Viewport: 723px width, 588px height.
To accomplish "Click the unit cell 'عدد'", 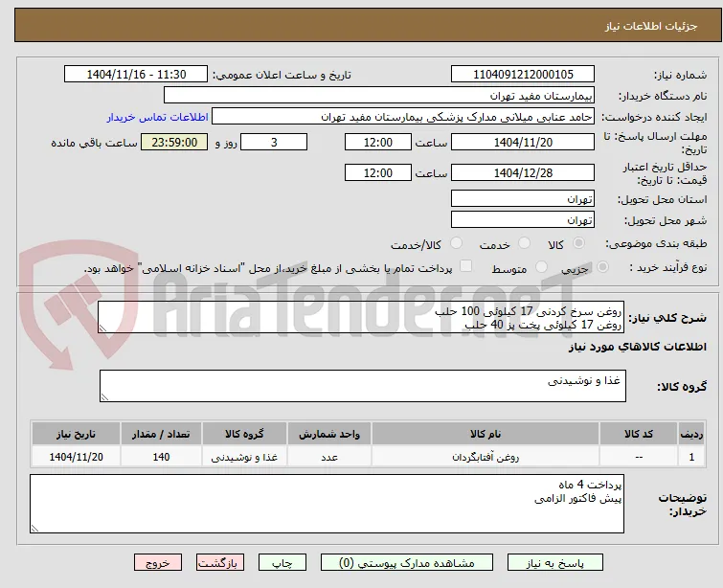I will click(329, 457).
